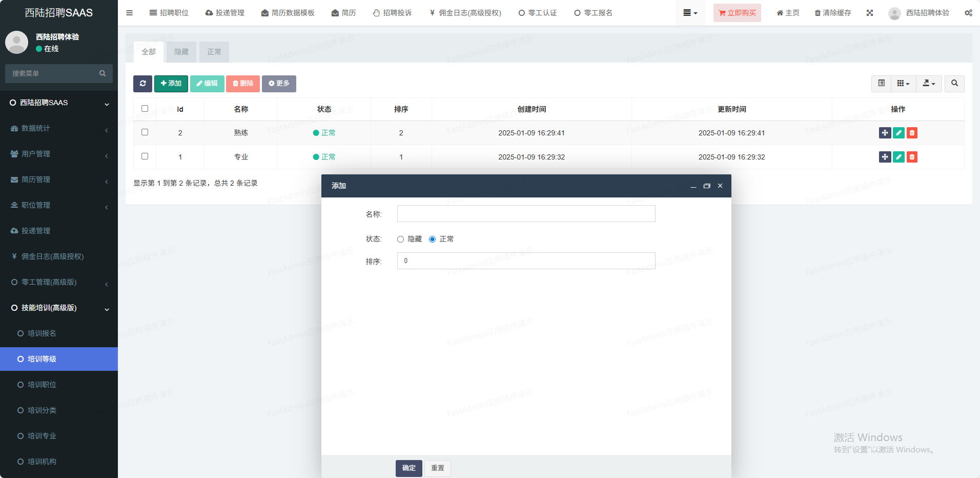Select the 隐藏 status radio button
Image resolution: width=980 pixels, height=478 pixels.
pyautogui.click(x=401, y=240)
